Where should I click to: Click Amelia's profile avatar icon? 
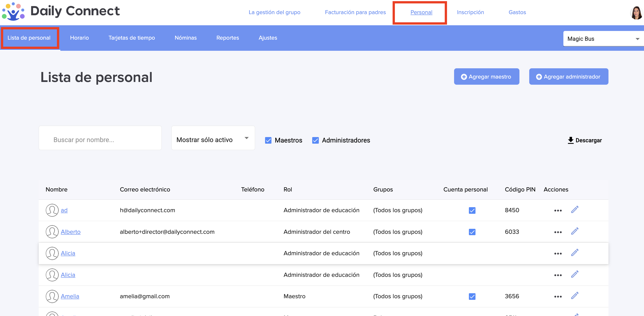tap(52, 296)
